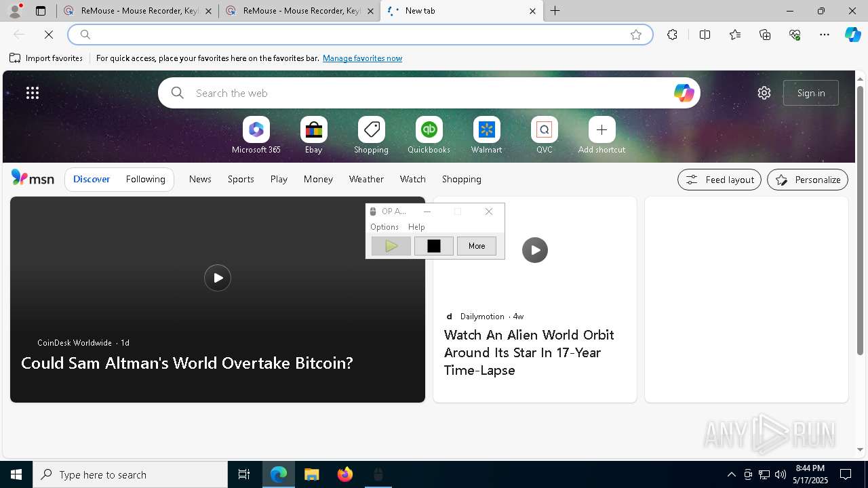Open Could Sam Altman's World headline
The image size is (868, 488).
pos(187,363)
